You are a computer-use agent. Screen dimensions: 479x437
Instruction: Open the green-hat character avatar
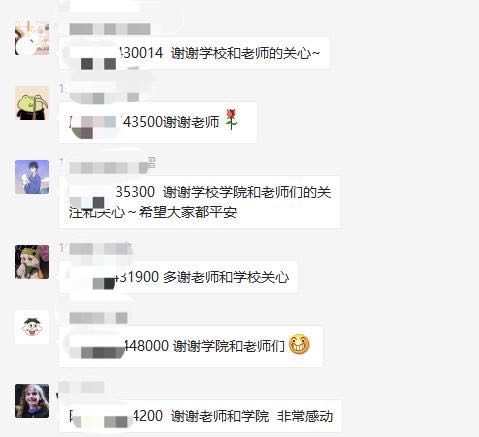(x=32, y=262)
